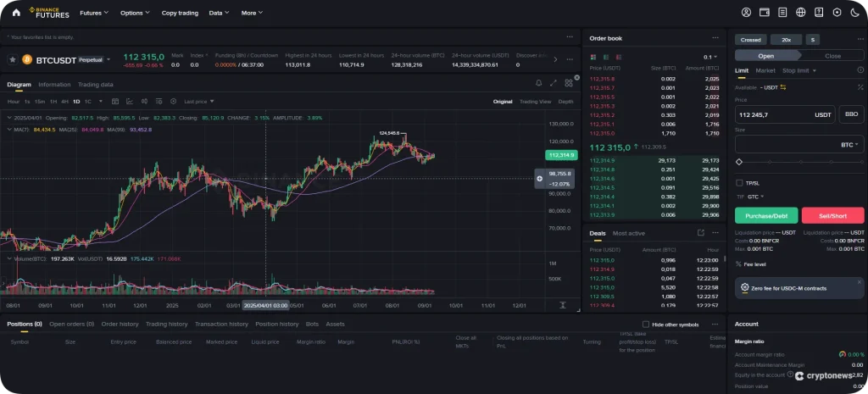Open the user profile icon
868x394 pixels.
[x=746, y=13]
